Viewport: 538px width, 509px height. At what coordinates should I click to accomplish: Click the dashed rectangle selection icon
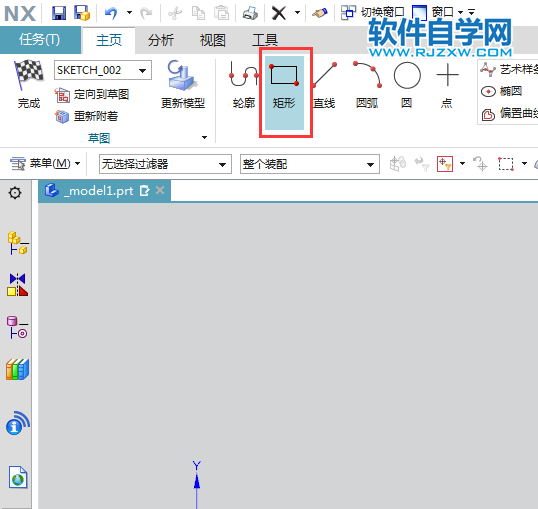tap(506, 164)
